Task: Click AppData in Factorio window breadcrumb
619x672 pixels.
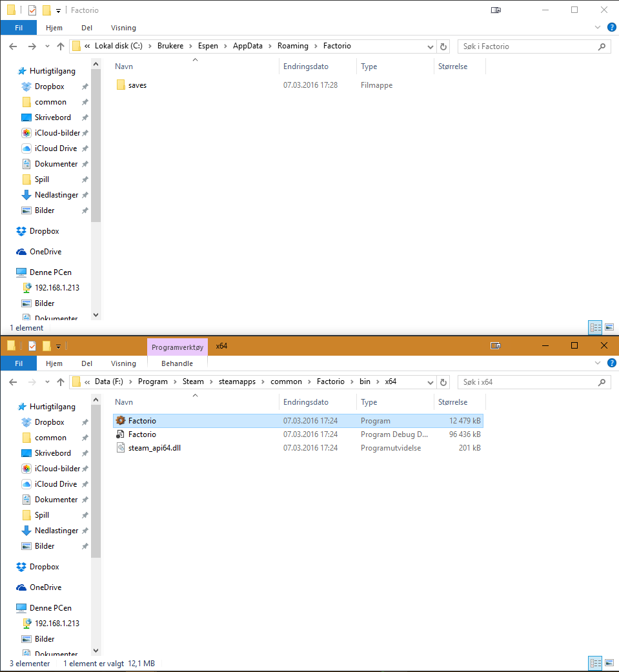Action: point(247,46)
